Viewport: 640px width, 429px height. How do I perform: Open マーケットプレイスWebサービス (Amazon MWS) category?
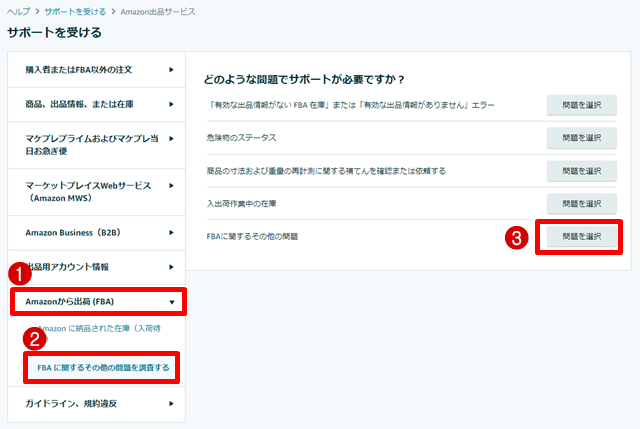[x=89, y=191]
